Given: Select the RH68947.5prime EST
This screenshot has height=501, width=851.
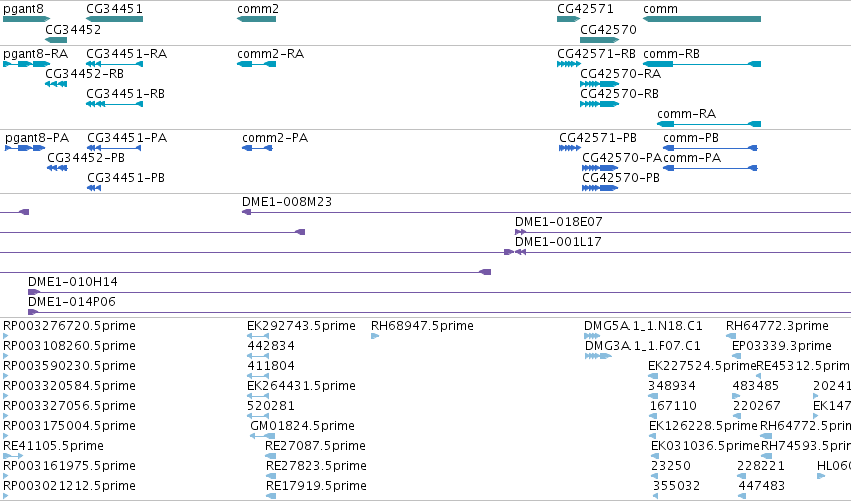Looking at the screenshot, I should tap(422, 326).
